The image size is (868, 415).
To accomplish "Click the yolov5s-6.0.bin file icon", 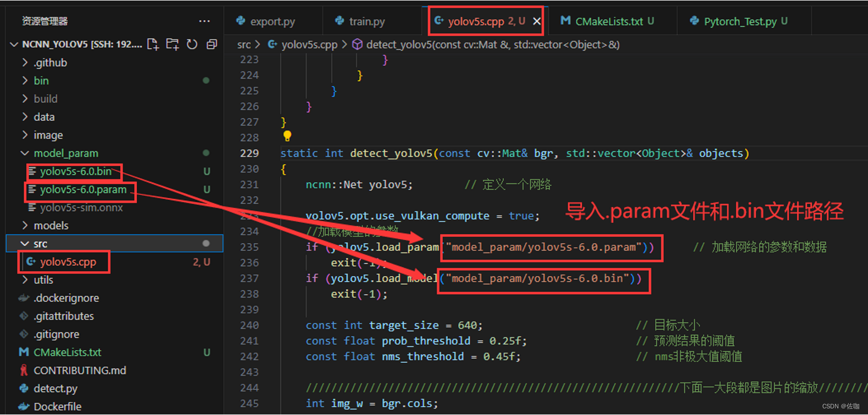I will click(32, 171).
